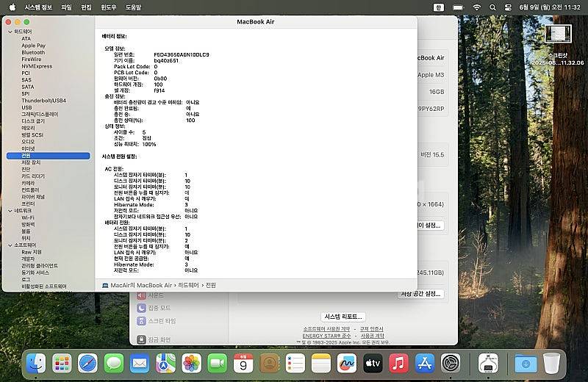Launch Launchpad from the Dock
This screenshot has width=588, height=382.
pyautogui.click(x=62, y=363)
